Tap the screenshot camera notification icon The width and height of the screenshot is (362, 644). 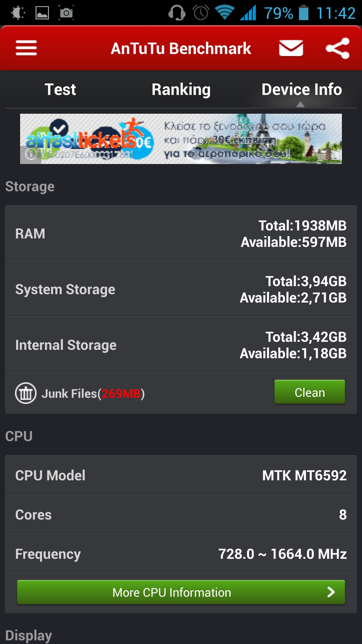pyautogui.click(x=66, y=13)
